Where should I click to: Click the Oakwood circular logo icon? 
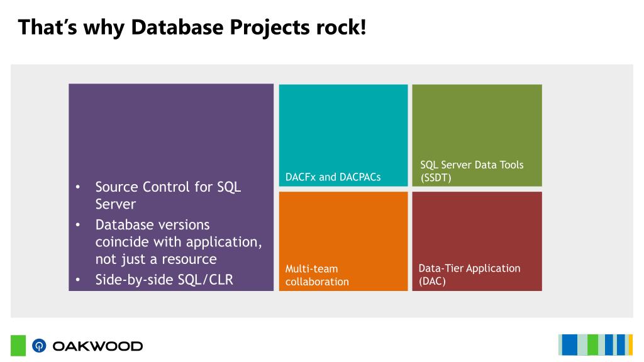click(39, 346)
